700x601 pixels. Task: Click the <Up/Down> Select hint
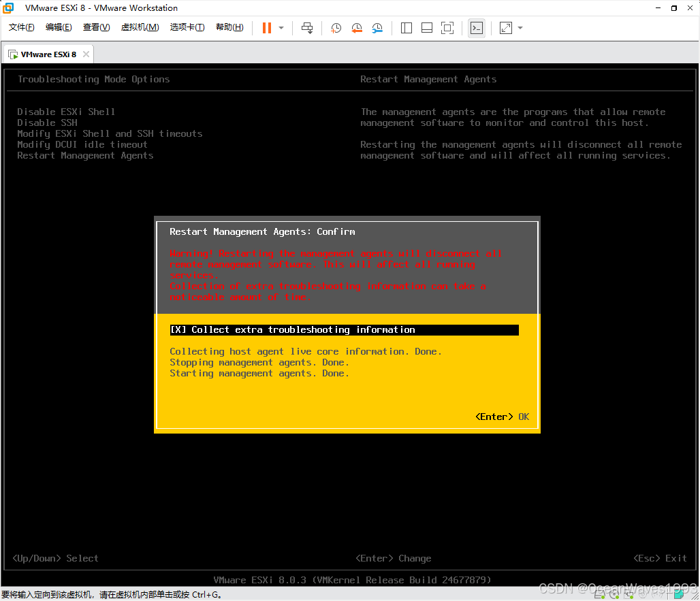(55, 558)
